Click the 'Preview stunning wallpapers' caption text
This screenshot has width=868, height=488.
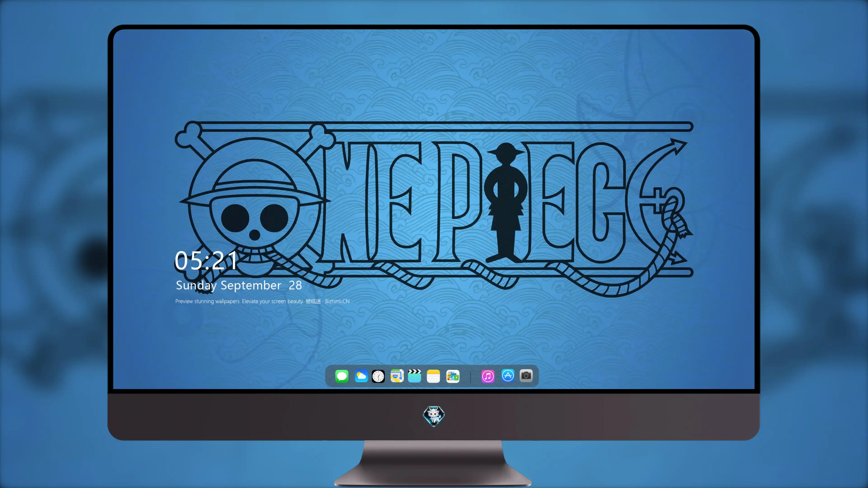(x=262, y=301)
